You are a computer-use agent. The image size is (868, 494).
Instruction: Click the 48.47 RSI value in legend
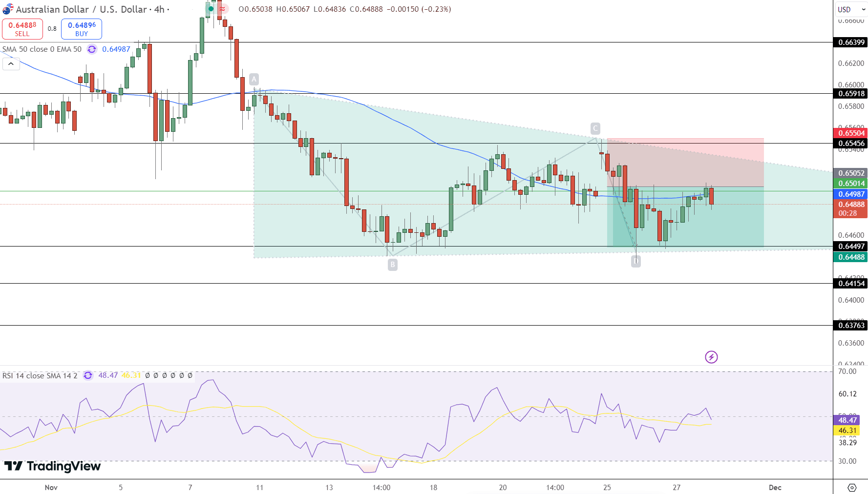pyautogui.click(x=108, y=375)
